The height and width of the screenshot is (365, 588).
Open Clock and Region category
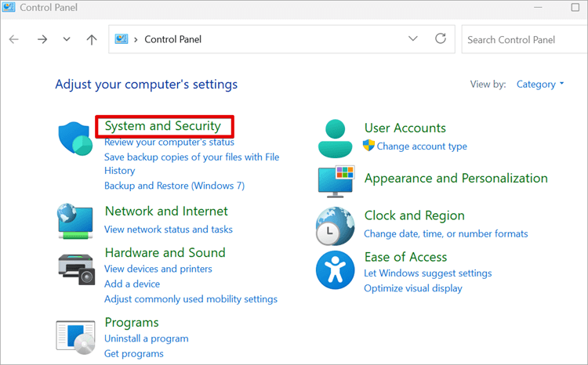[415, 216]
